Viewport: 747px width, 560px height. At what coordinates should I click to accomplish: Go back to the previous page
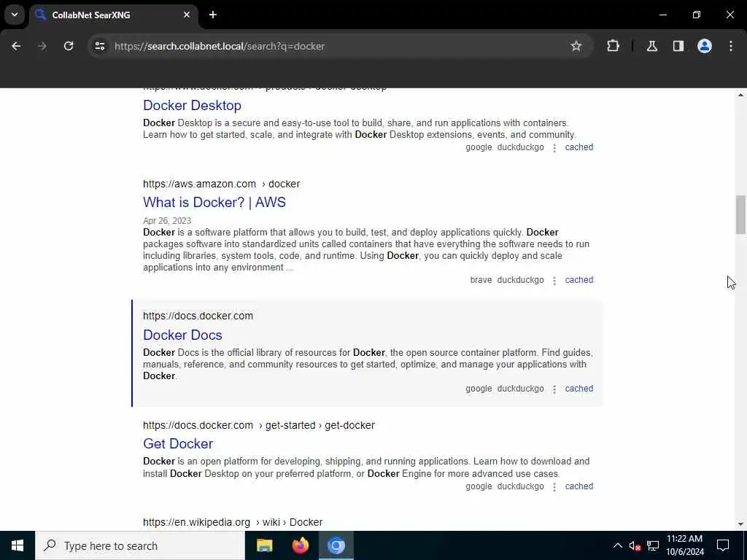click(16, 46)
